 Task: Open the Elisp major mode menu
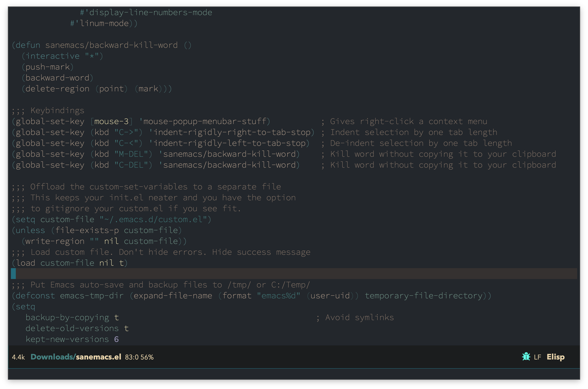tap(556, 357)
